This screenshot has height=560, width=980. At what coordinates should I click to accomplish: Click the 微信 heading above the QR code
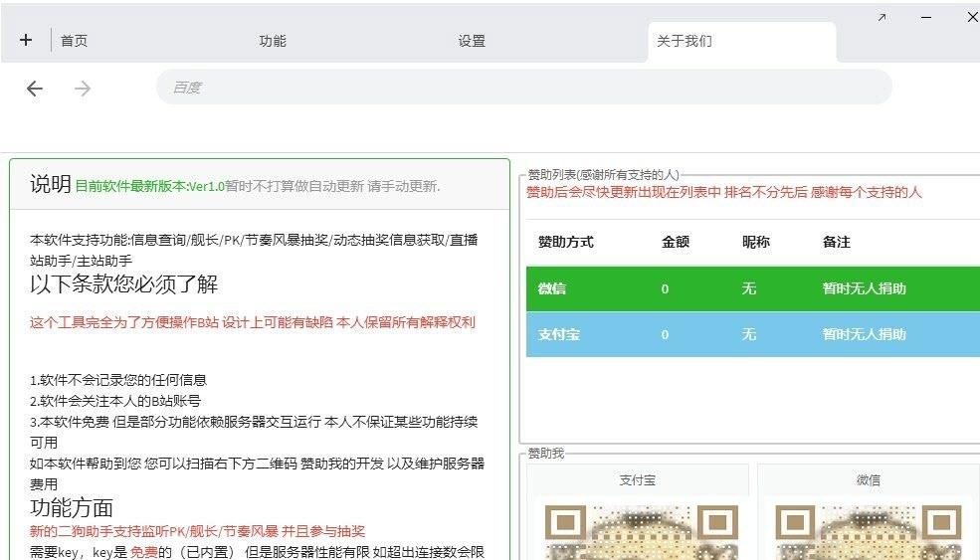pyautogui.click(x=869, y=480)
